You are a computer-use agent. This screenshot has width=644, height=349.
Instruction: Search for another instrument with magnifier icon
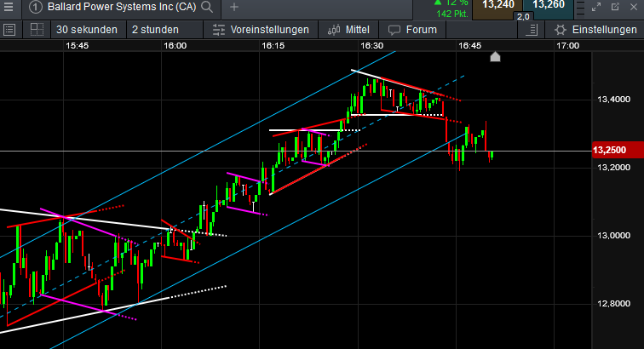pos(207,7)
